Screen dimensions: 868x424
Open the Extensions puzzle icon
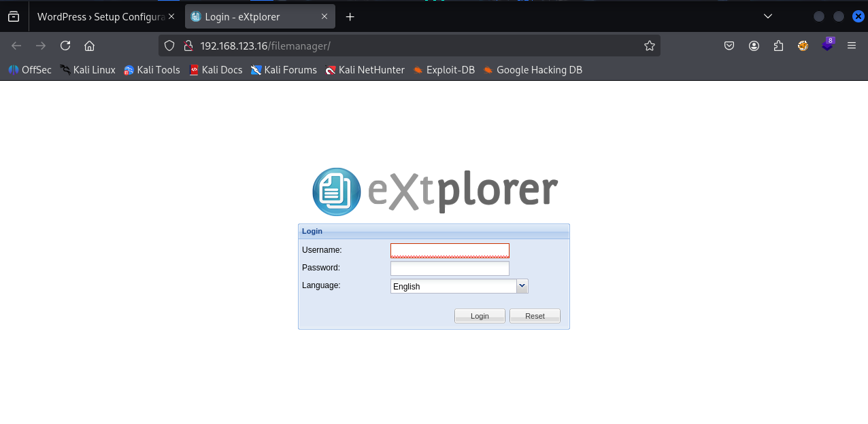pyautogui.click(x=778, y=46)
